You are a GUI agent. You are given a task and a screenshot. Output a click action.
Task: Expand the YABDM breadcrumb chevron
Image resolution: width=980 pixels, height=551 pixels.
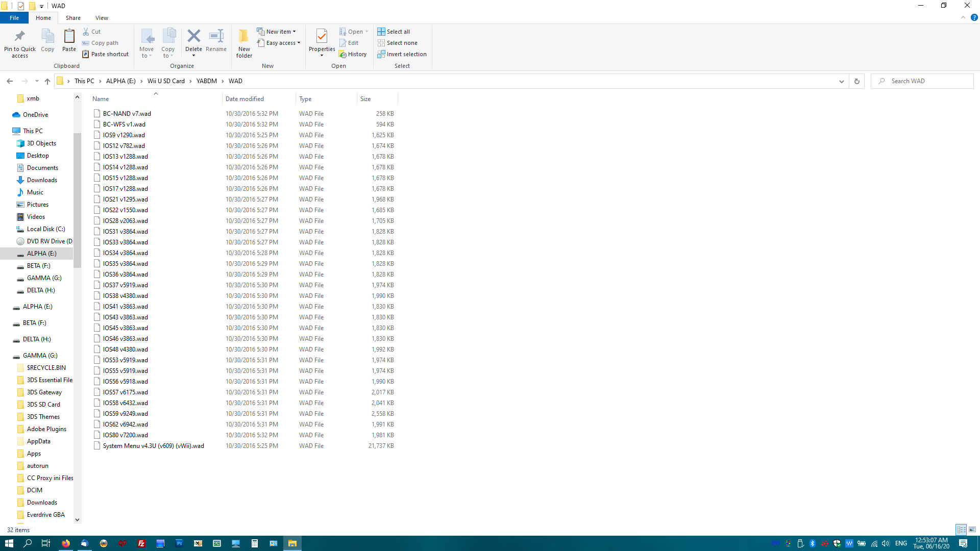coord(223,81)
